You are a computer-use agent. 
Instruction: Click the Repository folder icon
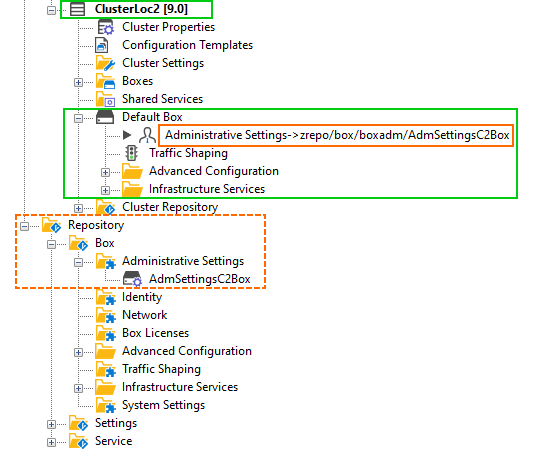[51, 225]
